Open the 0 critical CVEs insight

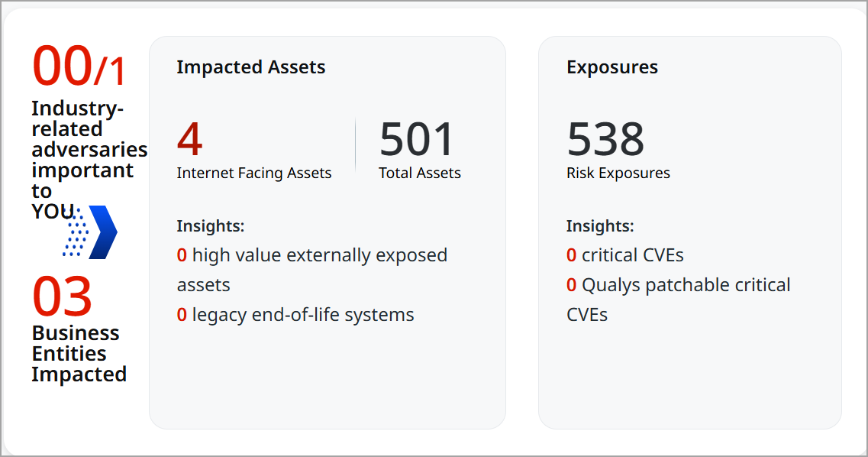[624, 255]
